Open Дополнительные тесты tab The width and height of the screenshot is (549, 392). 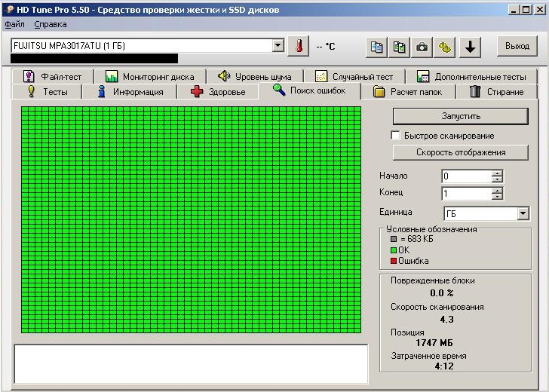click(471, 76)
